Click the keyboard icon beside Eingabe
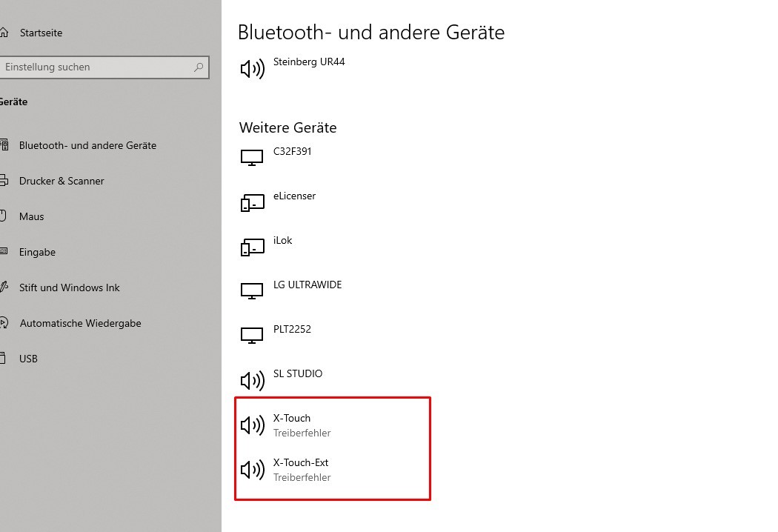Image resolution: width=778 pixels, height=532 pixels. (4, 251)
